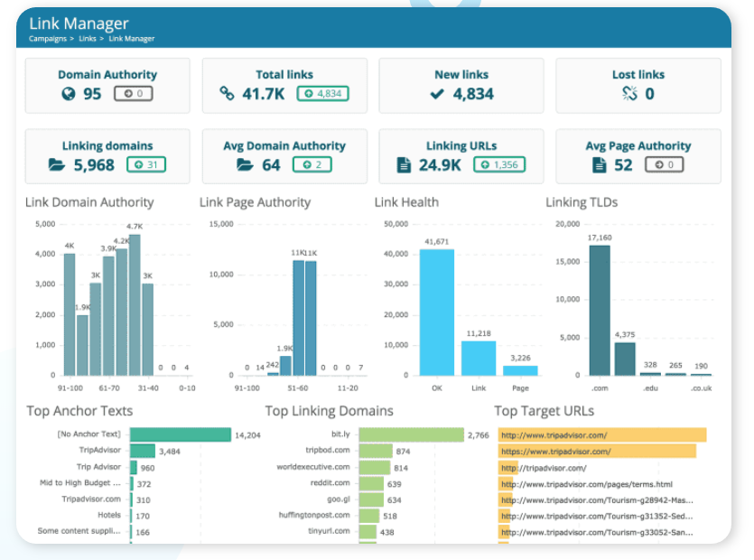Image resolution: width=754 pixels, height=560 pixels.
Task: Click the Domain Authority change badge showing 0
Action: [x=134, y=93]
